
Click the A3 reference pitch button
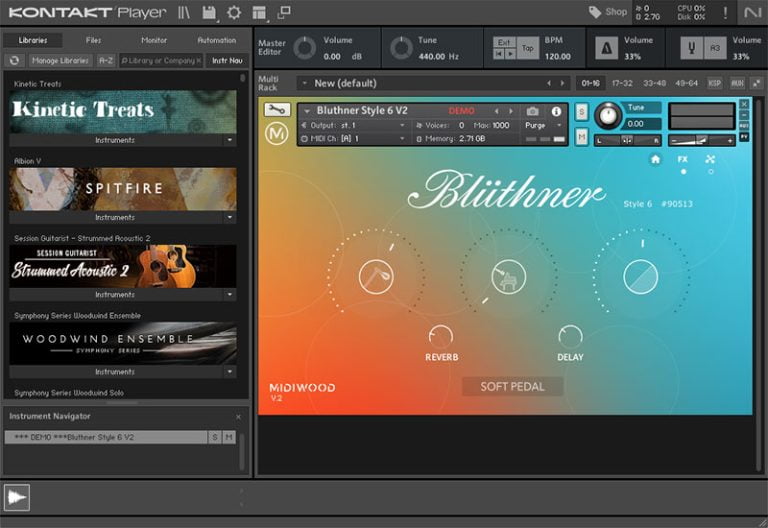click(715, 48)
